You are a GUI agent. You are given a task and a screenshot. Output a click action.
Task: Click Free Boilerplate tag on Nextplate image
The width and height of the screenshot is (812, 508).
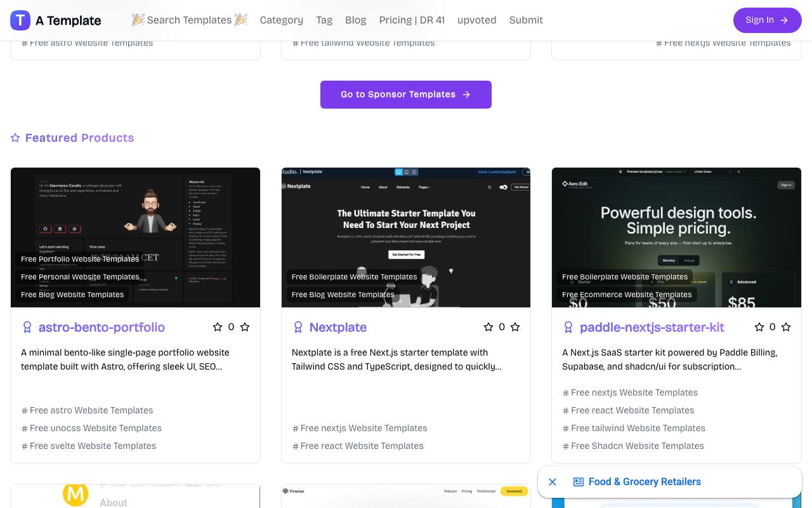pyautogui.click(x=355, y=277)
